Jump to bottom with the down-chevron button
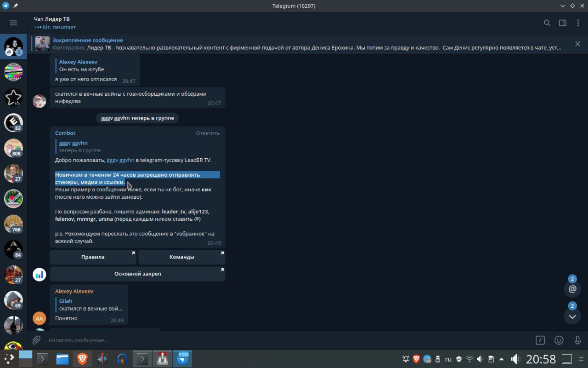The height and width of the screenshot is (368, 588). (572, 316)
